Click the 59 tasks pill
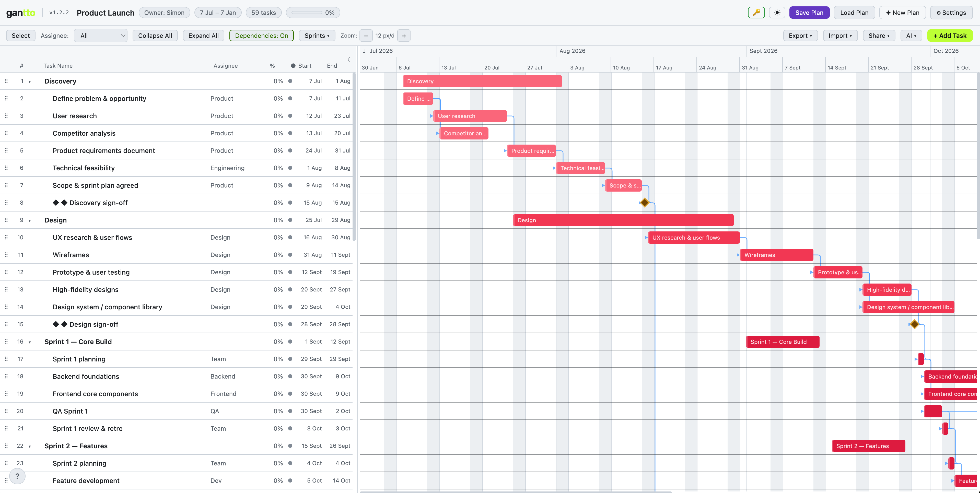The image size is (980, 493). tap(264, 13)
